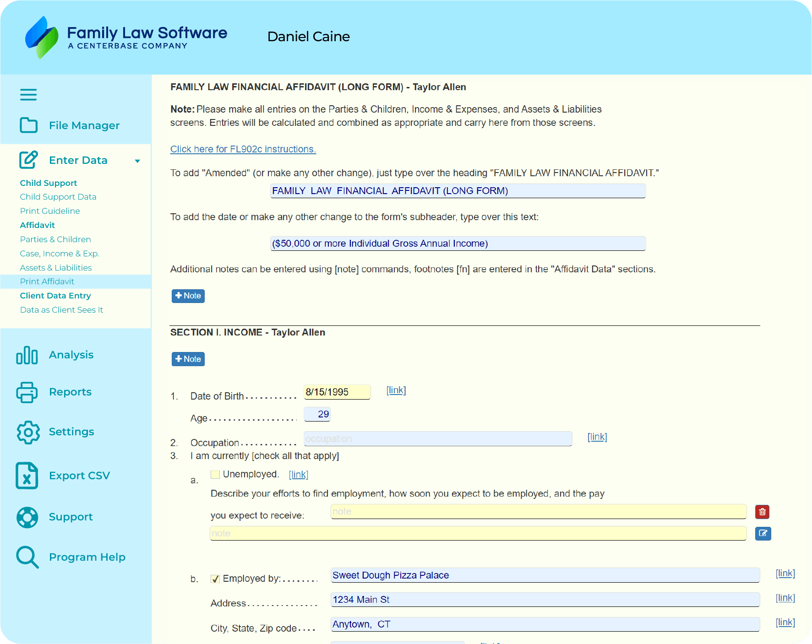Check the Unemployed checkbox
This screenshot has width=812, height=644.
point(215,475)
